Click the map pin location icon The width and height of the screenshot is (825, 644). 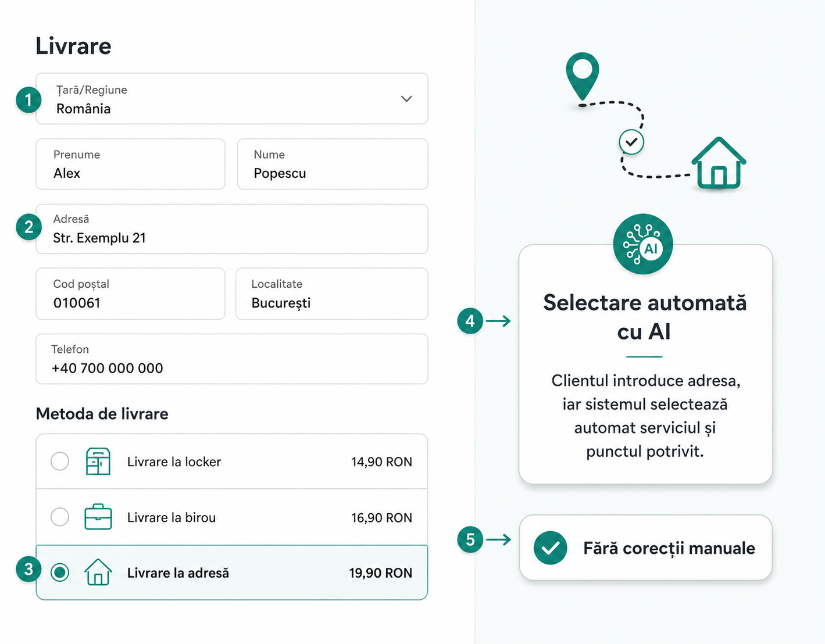coord(582,77)
